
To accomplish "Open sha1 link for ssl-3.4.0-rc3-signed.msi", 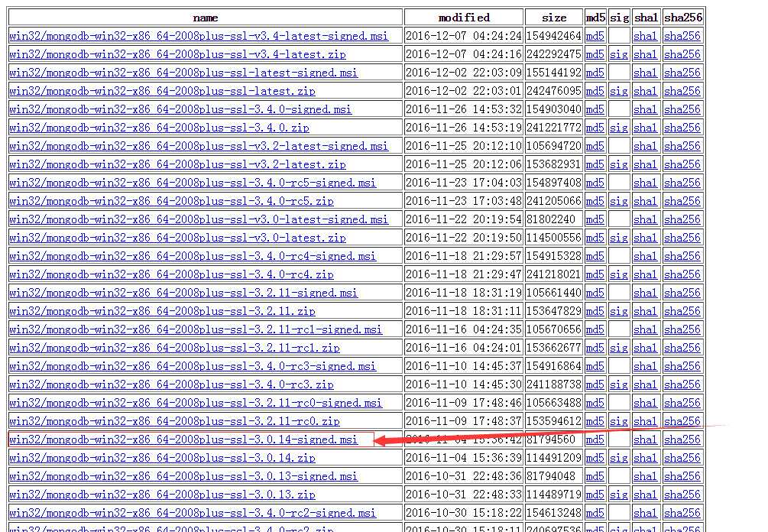I will click(645, 366).
